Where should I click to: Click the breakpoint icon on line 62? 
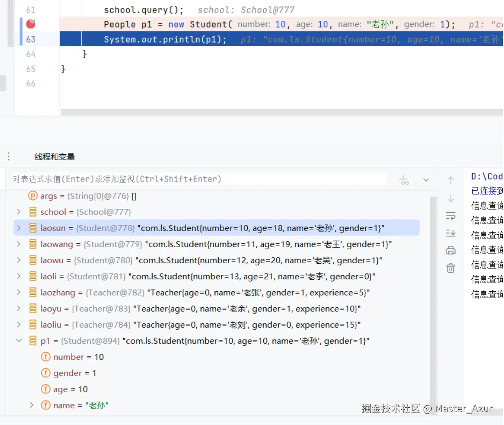click(x=31, y=24)
